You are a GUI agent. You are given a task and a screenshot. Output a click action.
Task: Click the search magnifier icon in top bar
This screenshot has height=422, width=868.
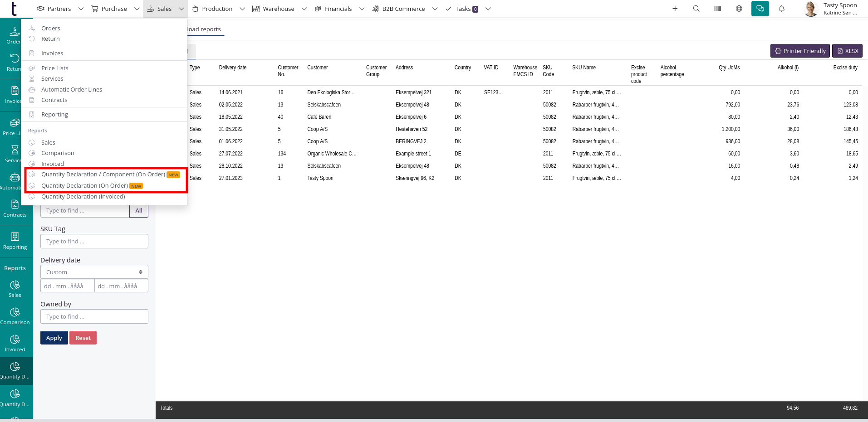[x=696, y=9]
